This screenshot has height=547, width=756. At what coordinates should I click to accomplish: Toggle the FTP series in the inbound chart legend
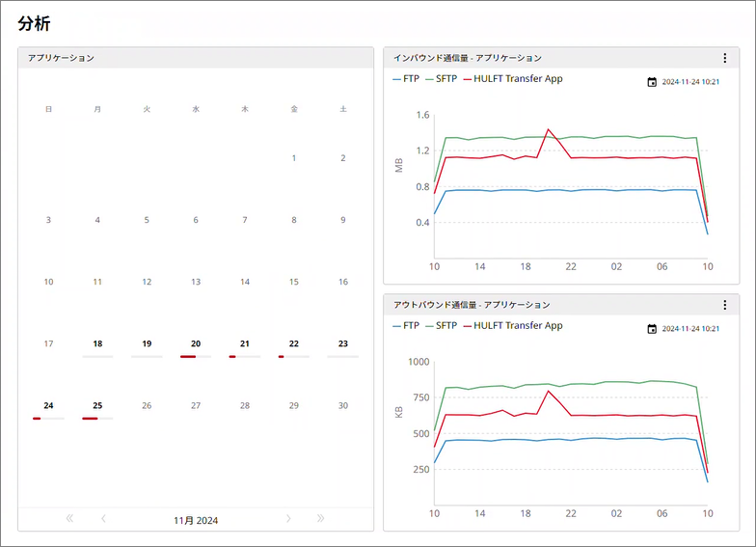tap(405, 79)
